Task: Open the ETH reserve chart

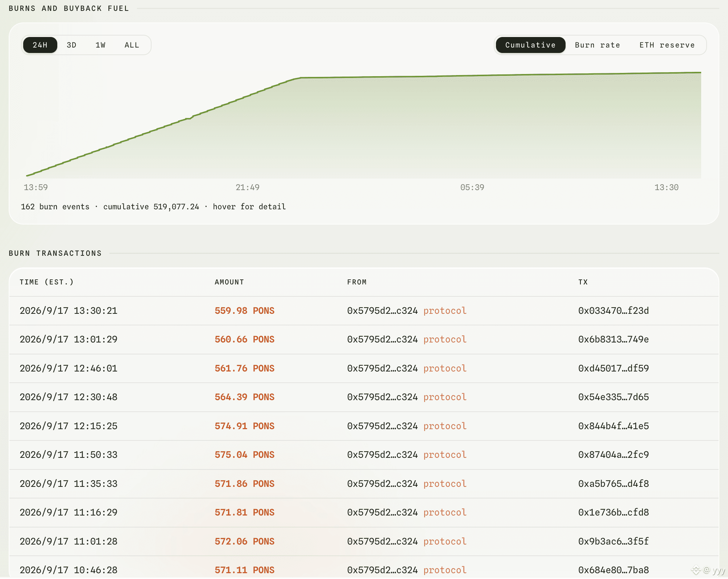Action: [667, 45]
